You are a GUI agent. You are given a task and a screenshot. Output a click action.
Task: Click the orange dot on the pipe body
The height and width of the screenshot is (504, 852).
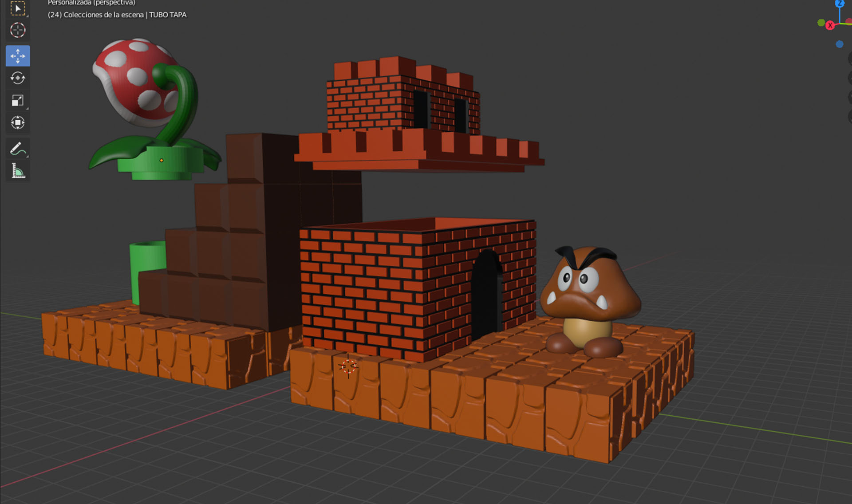pyautogui.click(x=162, y=161)
